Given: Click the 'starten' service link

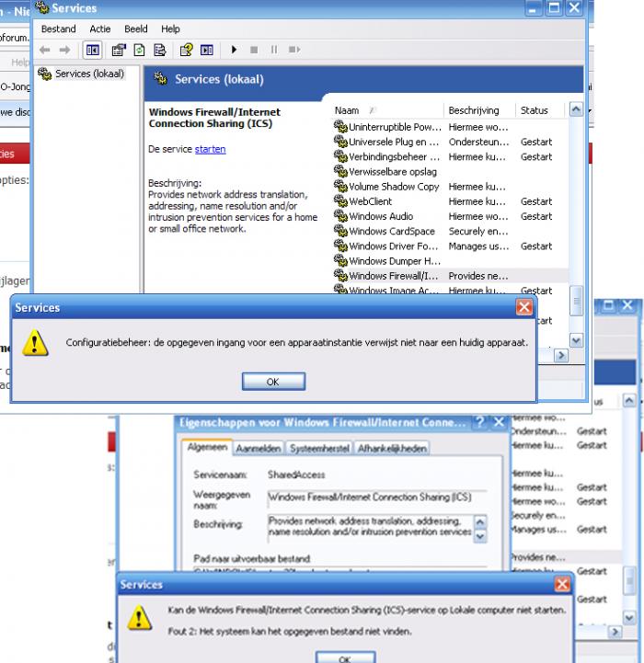Looking at the screenshot, I should coord(211,149).
